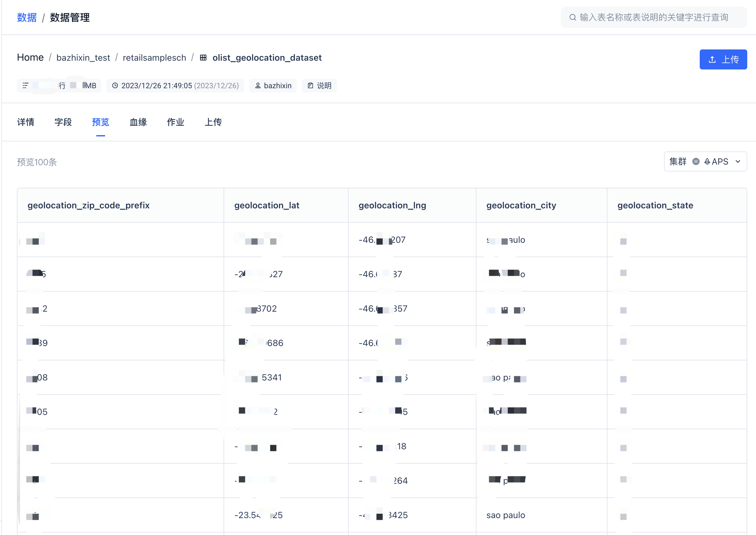Click the rows list icon in info chip
Viewport: 756px width, 535px height.
[x=25, y=86]
